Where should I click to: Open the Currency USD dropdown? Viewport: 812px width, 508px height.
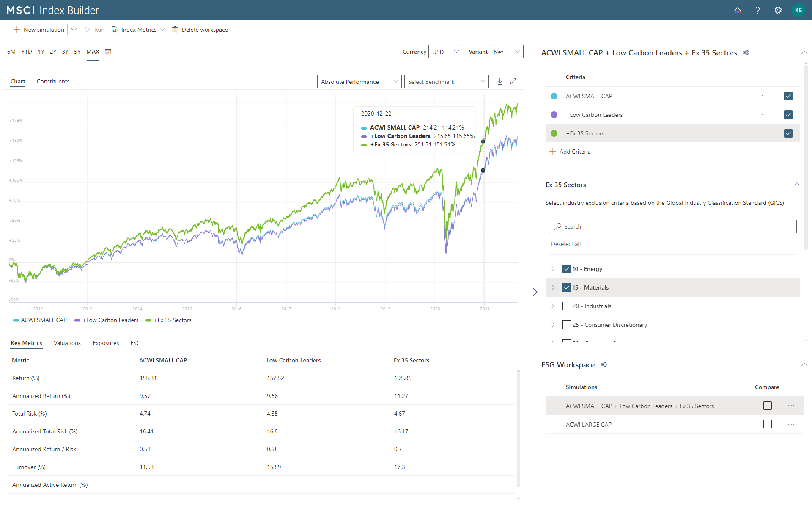pos(445,52)
